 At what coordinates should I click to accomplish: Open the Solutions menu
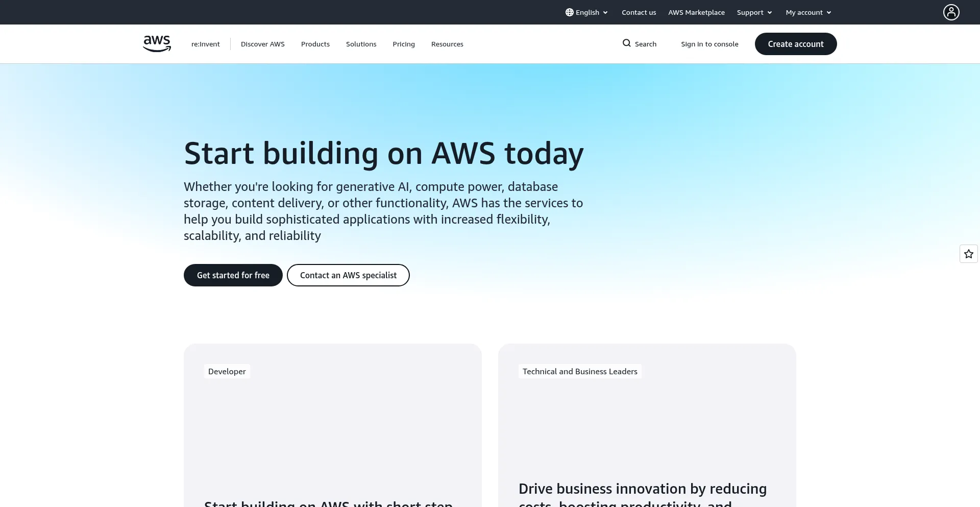click(x=361, y=44)
